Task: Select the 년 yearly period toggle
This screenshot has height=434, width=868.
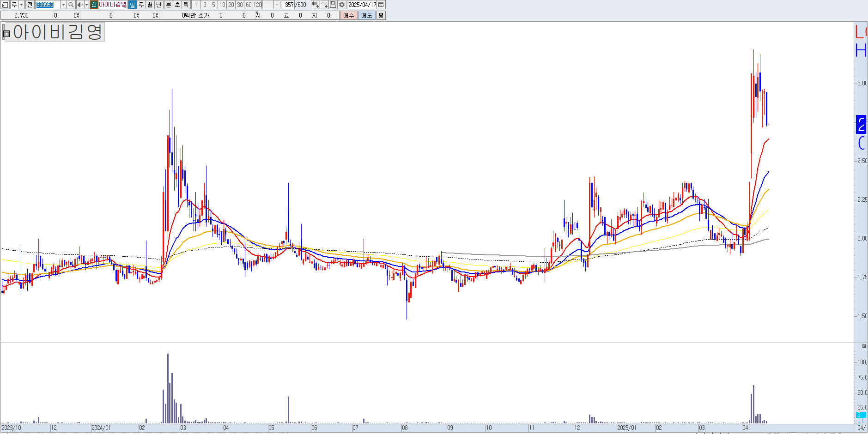Action: point(159,5)
